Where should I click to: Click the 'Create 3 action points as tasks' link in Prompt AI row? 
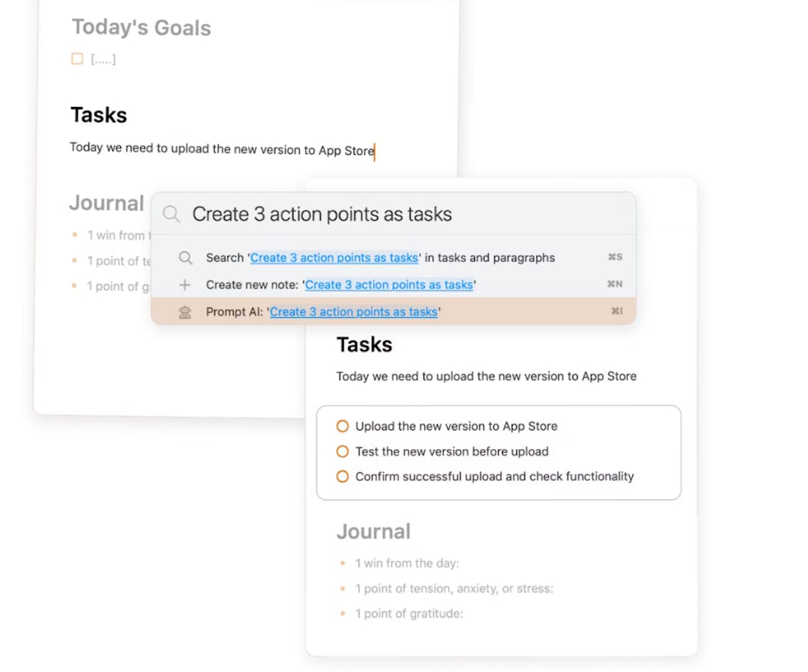353,311
